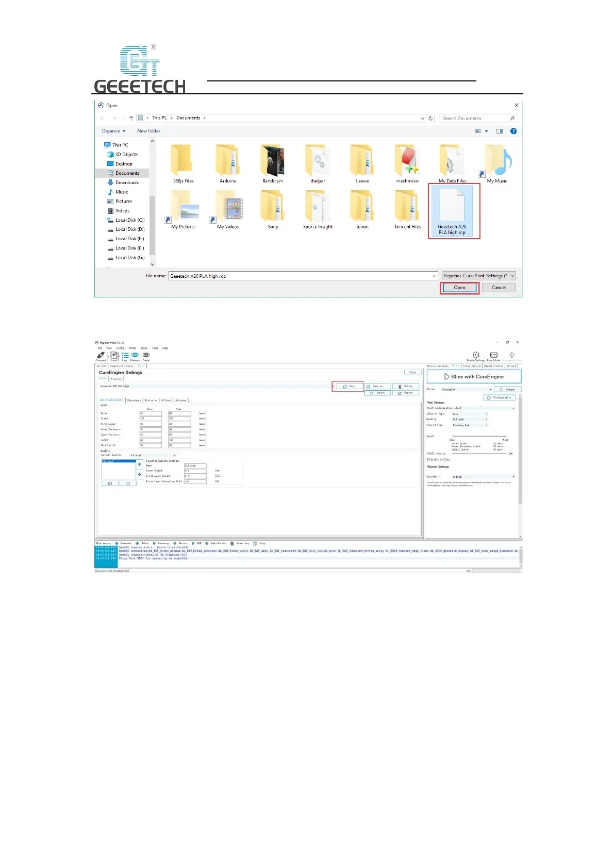Open the file type filter dropdown
Viewport: 614px width, 868px height.
479,276
